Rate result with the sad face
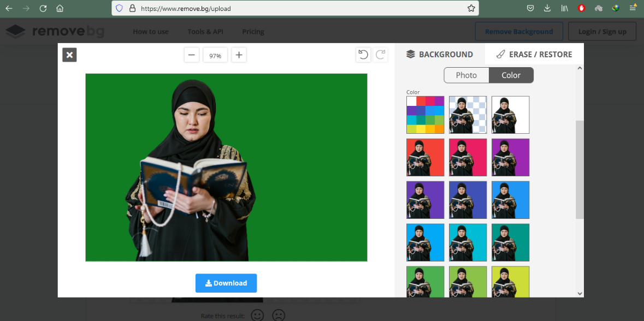Screen dimensions: 644x321 tap(279, 315)
